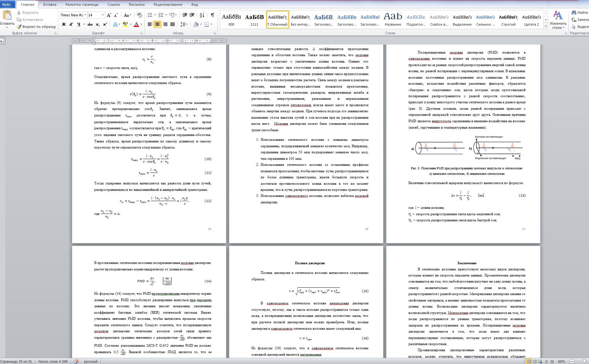Open the Вставка ribbon tab
Viewport: 589px width, 364px height.
[x=50, y=4]
